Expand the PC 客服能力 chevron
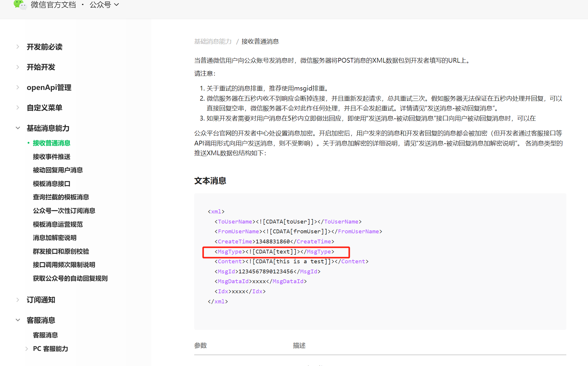588x366 pixels. tap(27, 349)
